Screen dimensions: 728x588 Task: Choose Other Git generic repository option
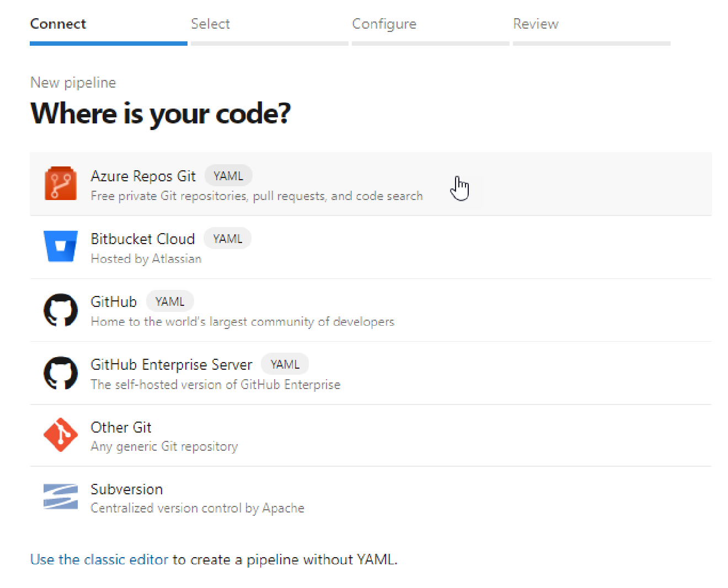[331, 435]
